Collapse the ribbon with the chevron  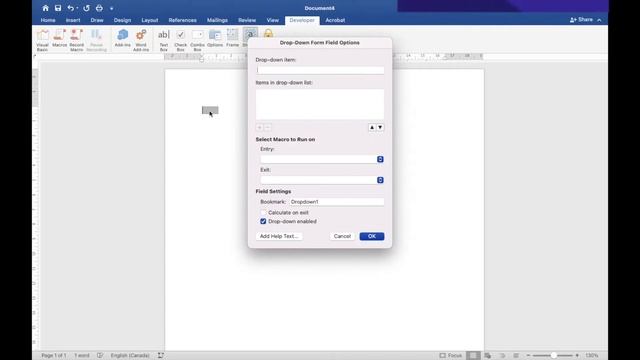(x=599, y=20)
